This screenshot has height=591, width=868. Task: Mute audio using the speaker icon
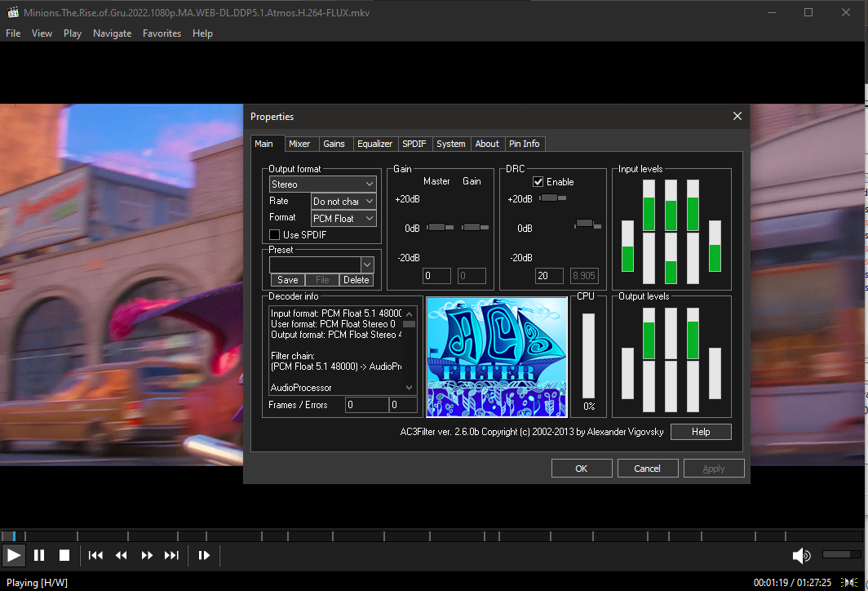(x=801, y=555)
